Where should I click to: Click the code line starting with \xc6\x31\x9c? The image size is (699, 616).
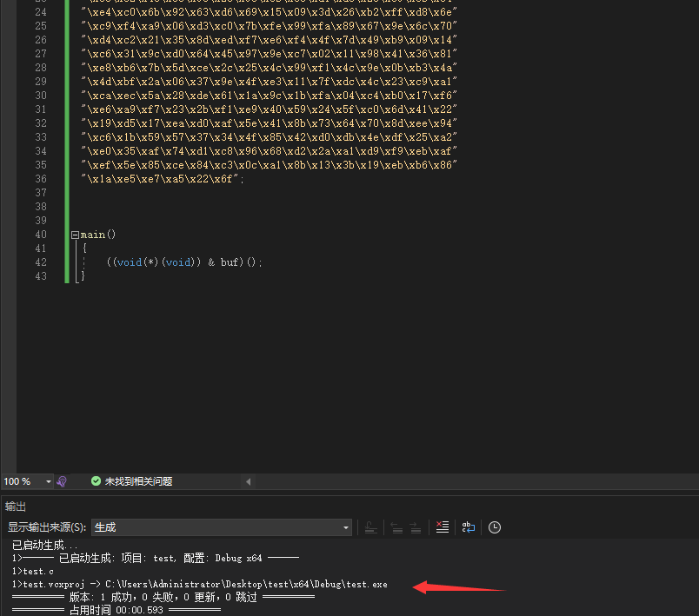269,54
